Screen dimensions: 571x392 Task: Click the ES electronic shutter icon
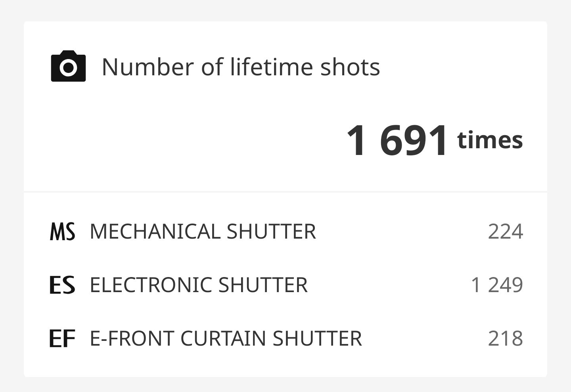(x=62, y=285)
